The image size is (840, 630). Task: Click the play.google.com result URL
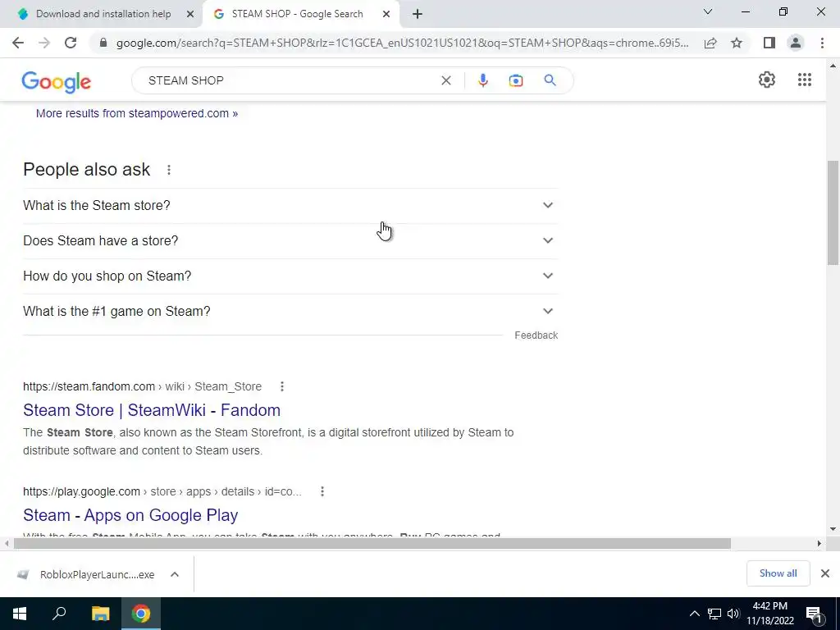[162, 491]
